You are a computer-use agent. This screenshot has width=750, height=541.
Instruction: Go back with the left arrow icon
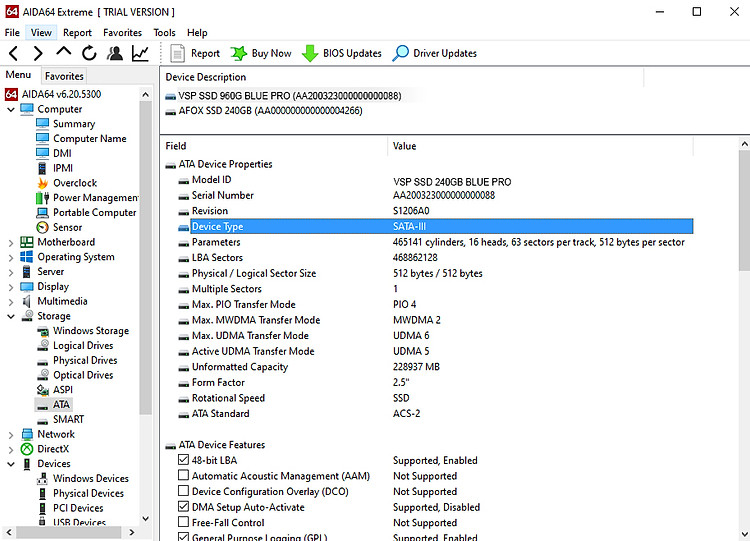coord(13,53)
